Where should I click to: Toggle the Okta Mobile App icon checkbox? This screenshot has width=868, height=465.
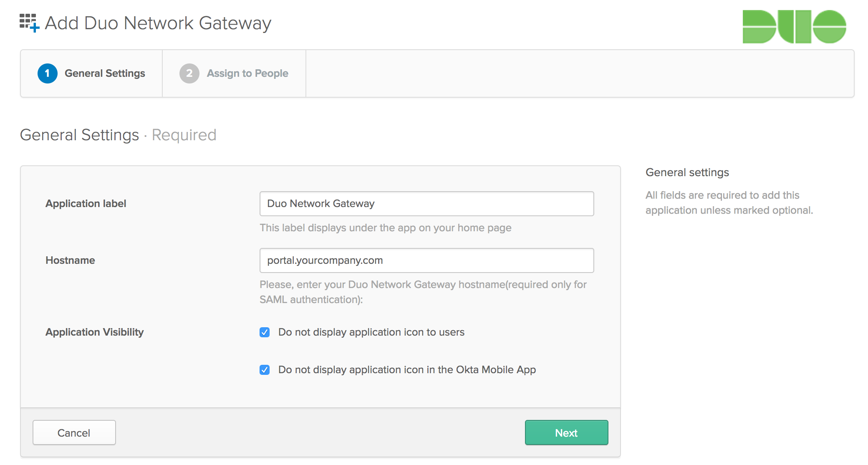click(x=265, y=370)
